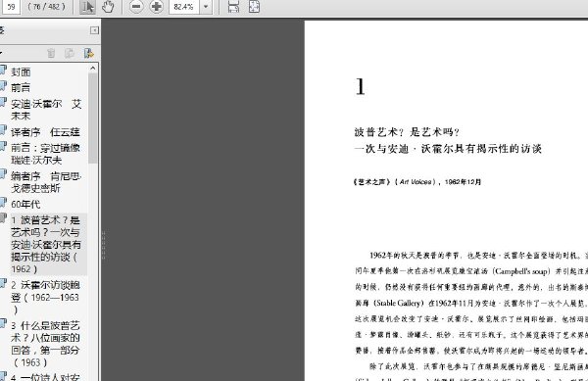Screen dimensions: 588x381
Task: Click the fit width scrolling icon
Action: tap(233, 7)
